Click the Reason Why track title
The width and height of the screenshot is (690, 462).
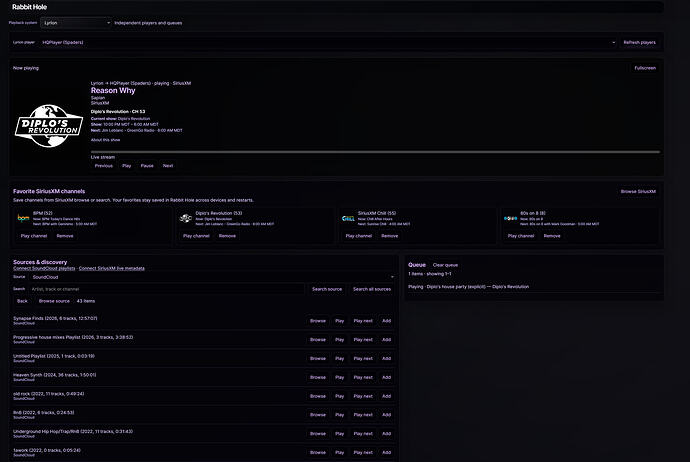click(x=113, y=91)
